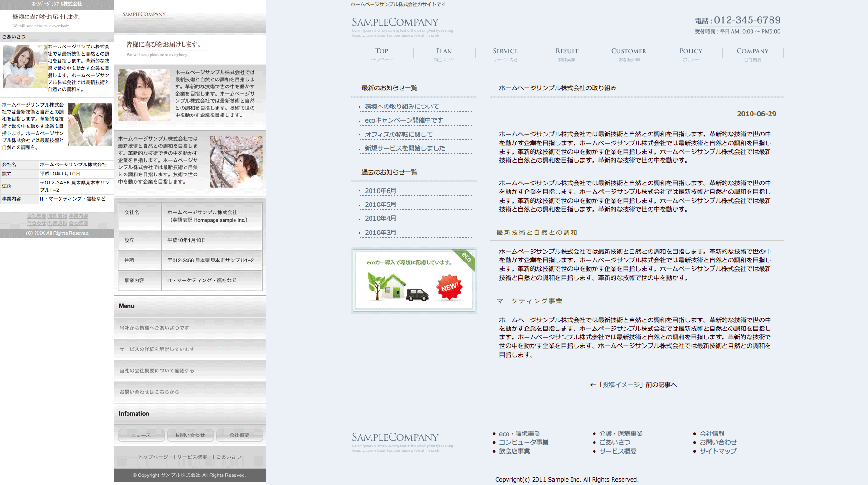Open the 環境への取り組みについて news link
The width and height of the screenshot is (868, 485).
(402, 107)
